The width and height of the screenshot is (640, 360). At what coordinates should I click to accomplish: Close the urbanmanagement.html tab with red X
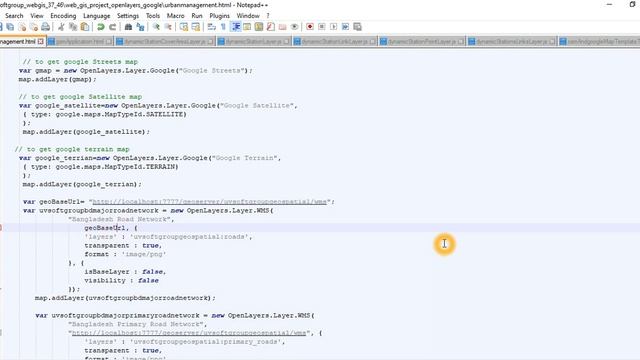pos(40,42)
